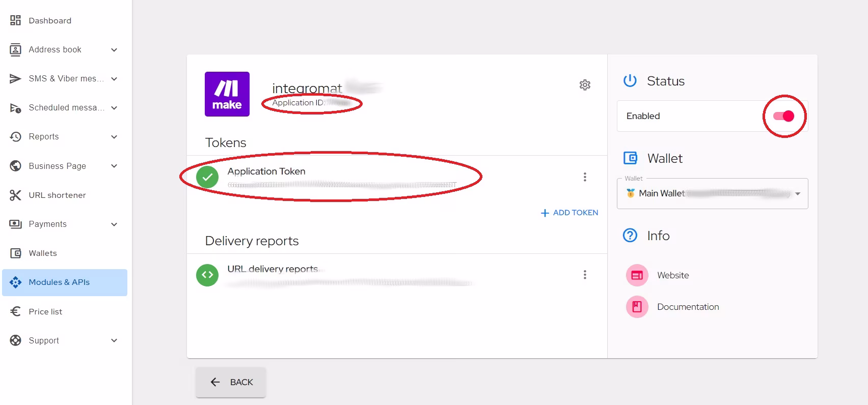
Task: Click the Reports history icon
Action: (15, 137)
